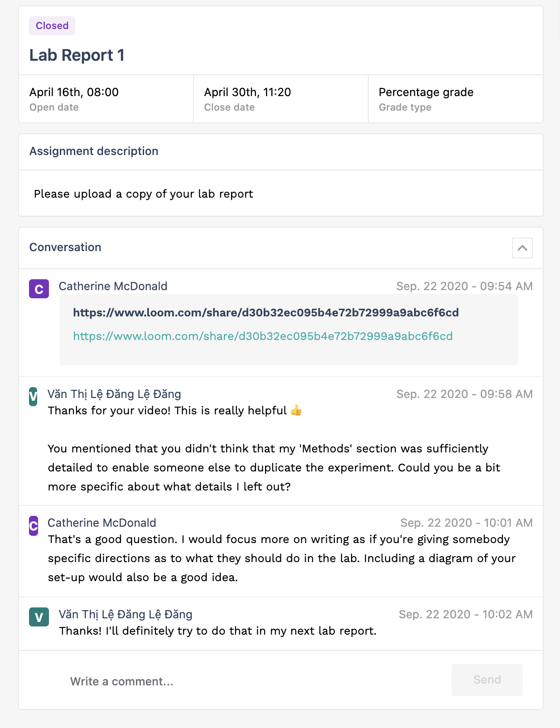Image resolution: width=560 pixels, height=728 pixels.
Task: Collapse the Conversation panel with the chevron
Action: (x=522, y=248)
